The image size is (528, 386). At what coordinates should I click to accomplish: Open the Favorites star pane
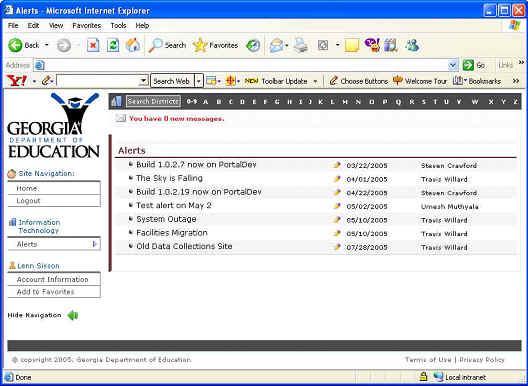point(200,45)
